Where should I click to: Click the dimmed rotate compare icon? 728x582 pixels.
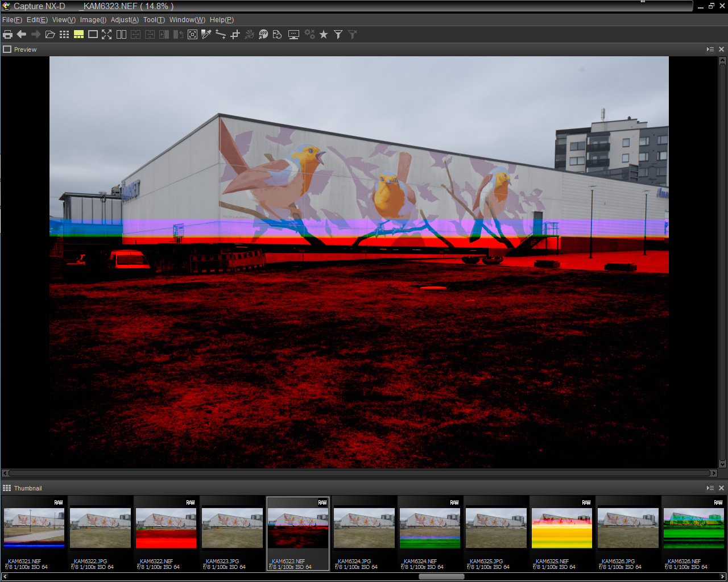178,35
